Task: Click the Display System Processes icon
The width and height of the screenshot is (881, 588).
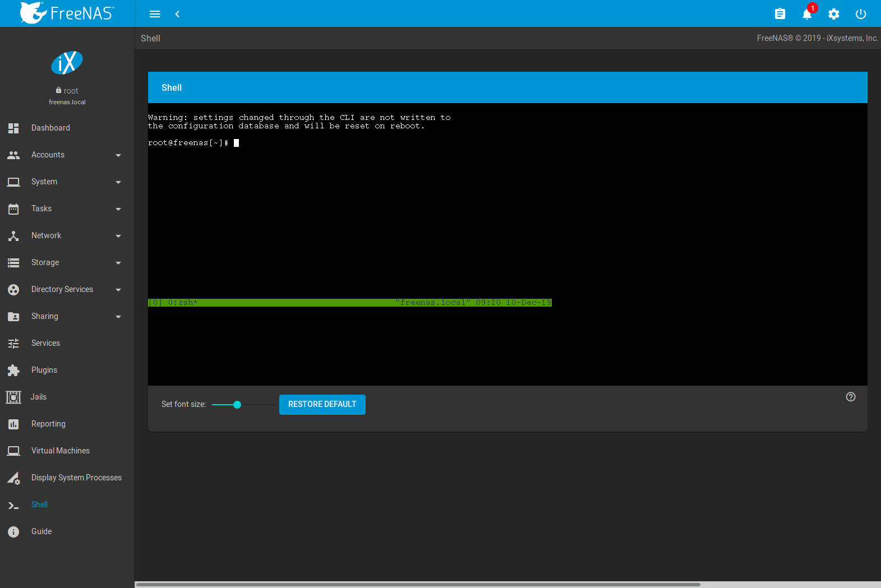Action: pyautogui.click(x=13, y=478)
